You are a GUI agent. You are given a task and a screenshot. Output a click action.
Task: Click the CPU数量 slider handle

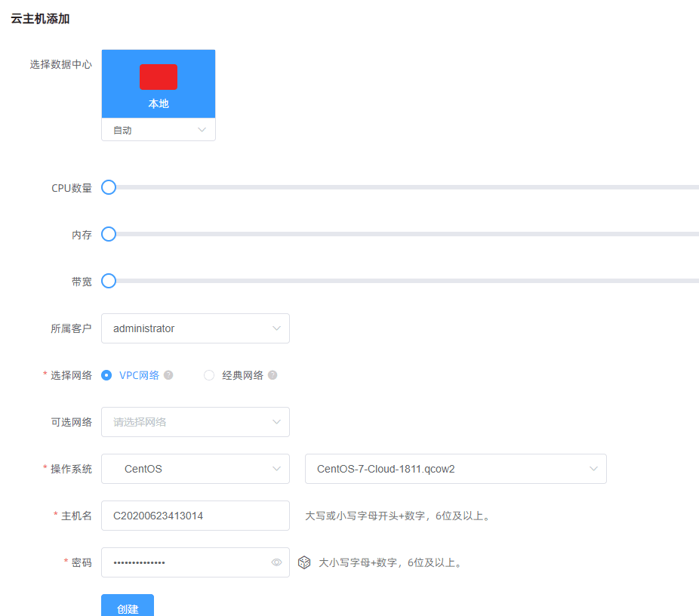point(109,187)
